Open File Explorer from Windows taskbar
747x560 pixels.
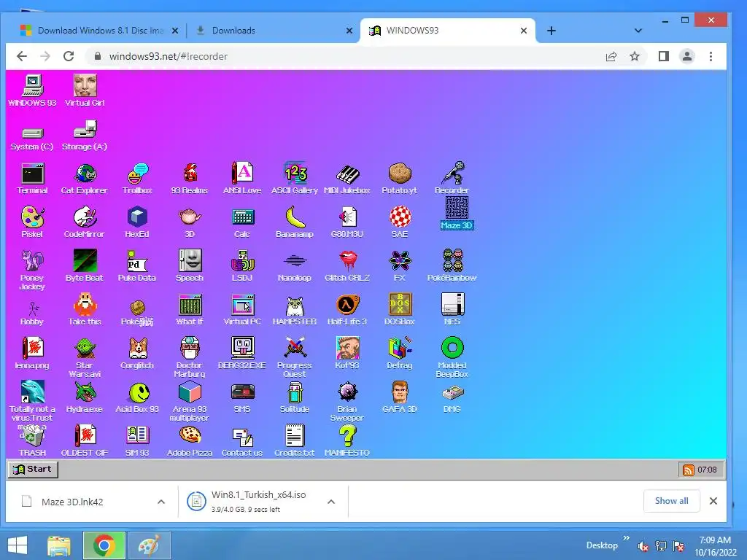click(58, 545)
